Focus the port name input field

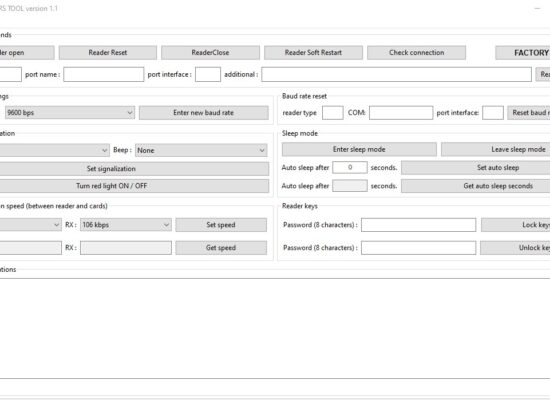pos(103,74)
